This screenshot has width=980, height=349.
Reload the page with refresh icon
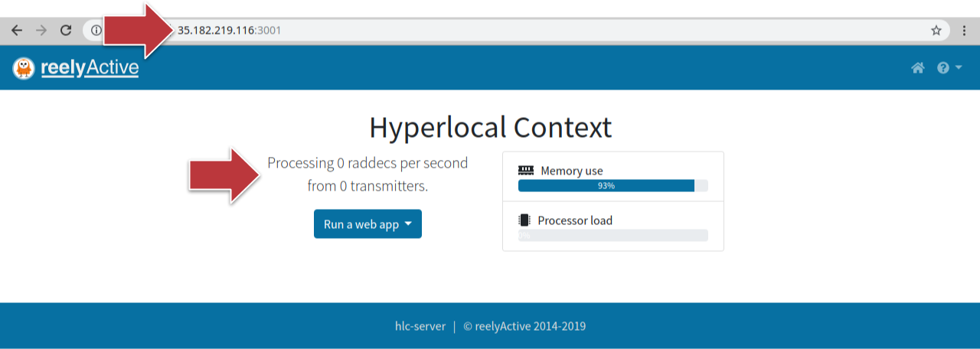click(66, 31)
